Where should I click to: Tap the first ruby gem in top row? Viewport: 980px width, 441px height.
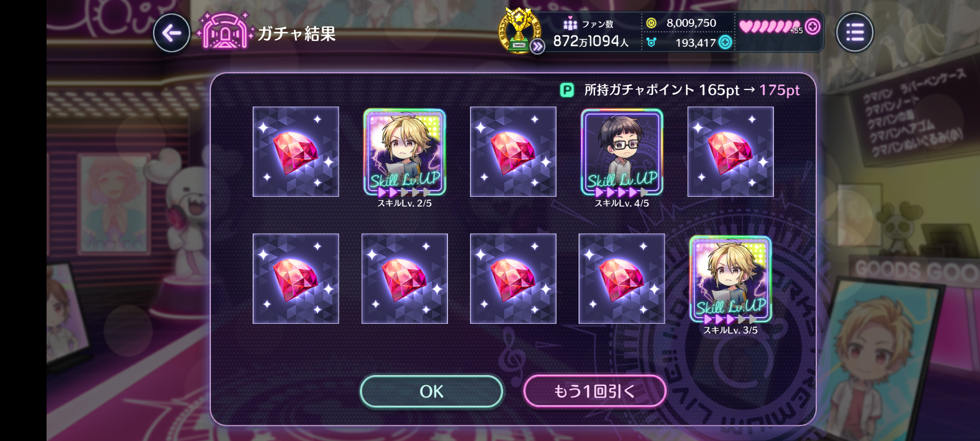click(296, 151)
